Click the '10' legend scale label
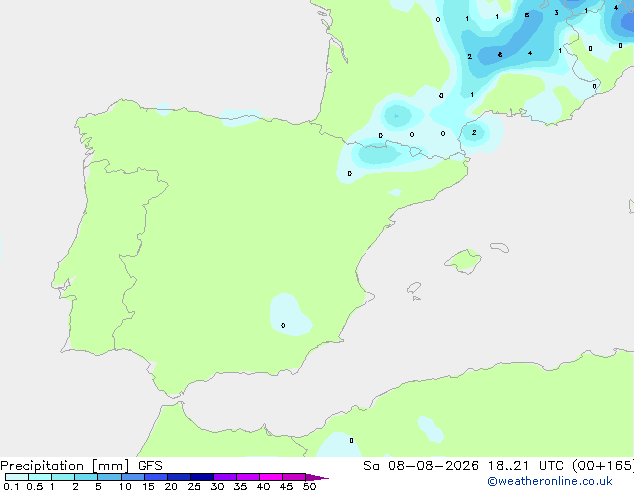 (125, 486)
